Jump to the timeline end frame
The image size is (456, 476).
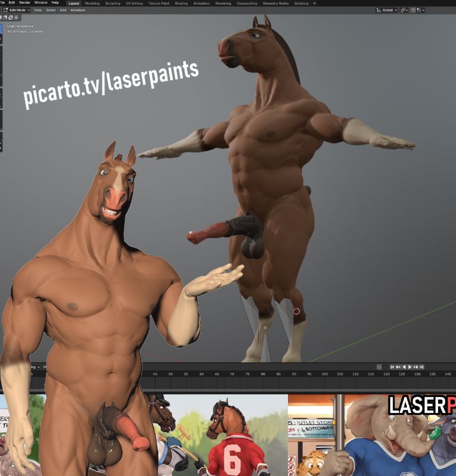point(422,367)
